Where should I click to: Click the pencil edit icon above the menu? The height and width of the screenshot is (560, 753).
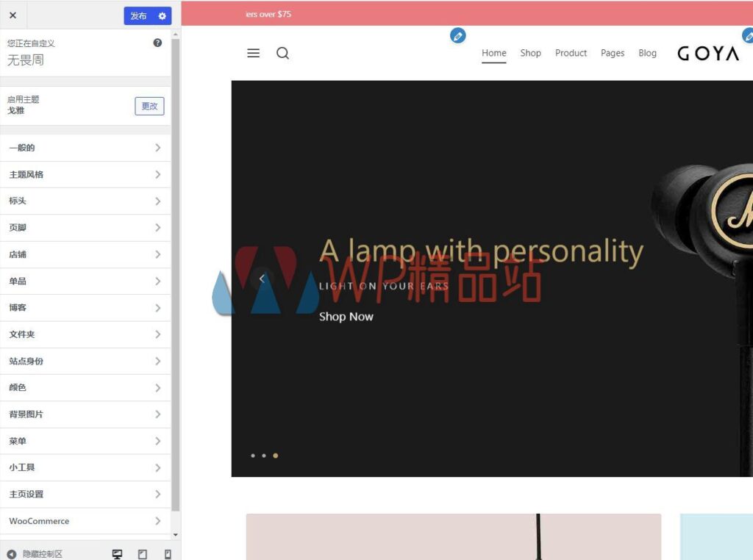(x=458, y=35)
